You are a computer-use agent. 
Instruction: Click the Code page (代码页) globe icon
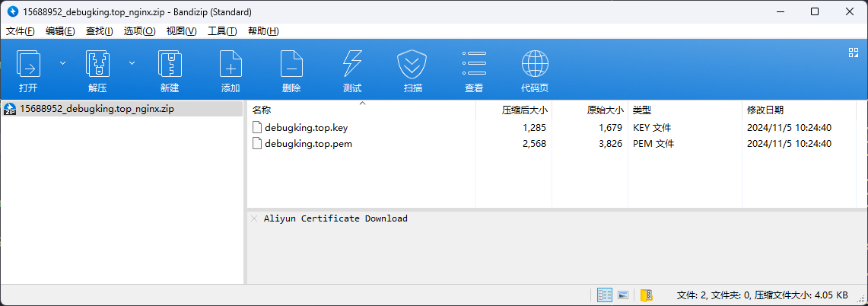535,64
